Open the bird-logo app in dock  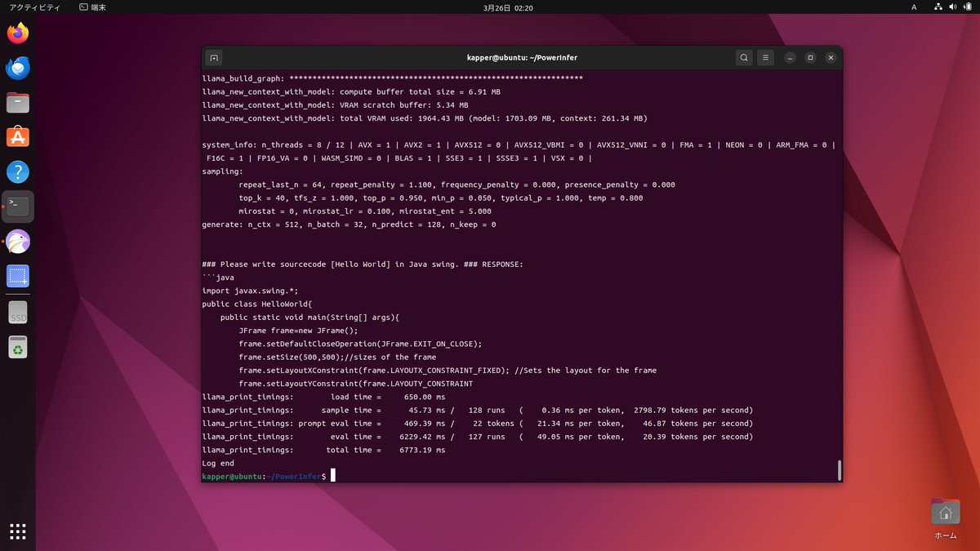pyautogui.click(x=18, y=242)
